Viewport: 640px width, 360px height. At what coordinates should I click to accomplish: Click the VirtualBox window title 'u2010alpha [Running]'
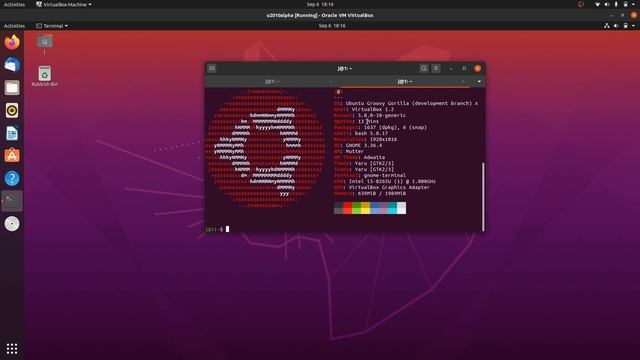click(320, 15)
